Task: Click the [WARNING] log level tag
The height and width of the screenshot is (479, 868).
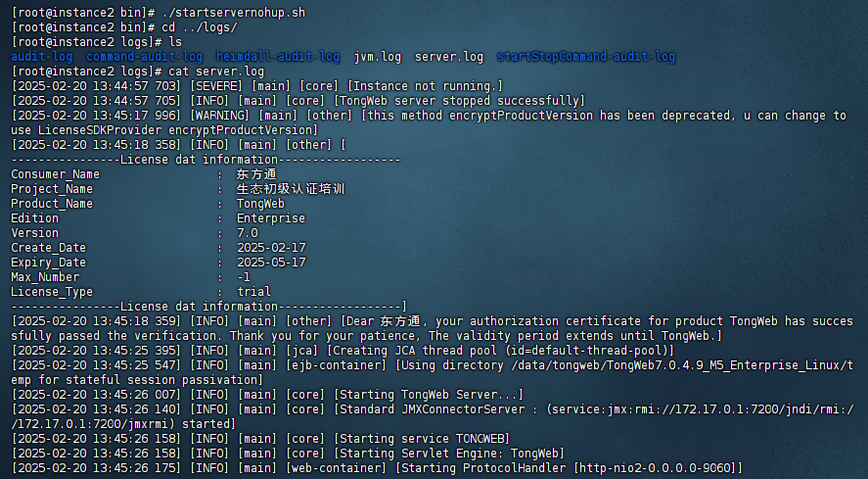Action: coord(220,116)
